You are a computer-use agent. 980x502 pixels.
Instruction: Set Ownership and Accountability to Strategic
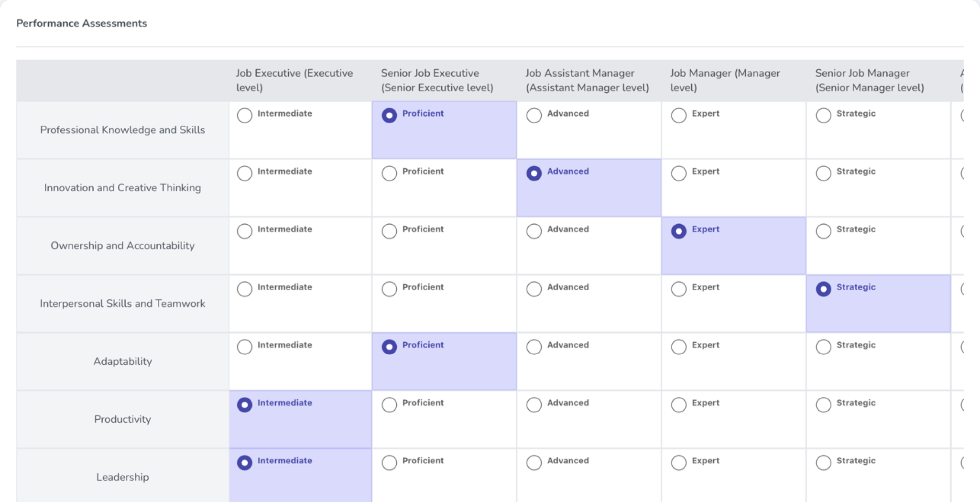(823, 231)
